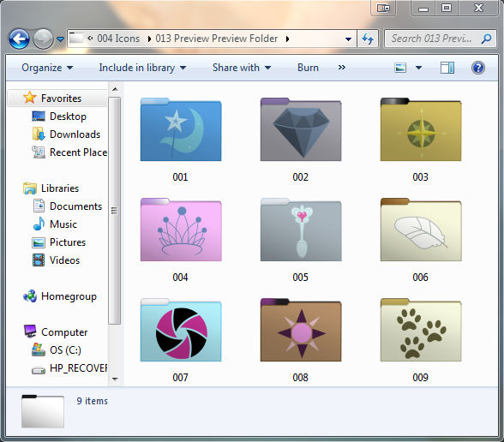Open the Share with menu
Viewport: 504px width, 442px height.
click(242, 68)
